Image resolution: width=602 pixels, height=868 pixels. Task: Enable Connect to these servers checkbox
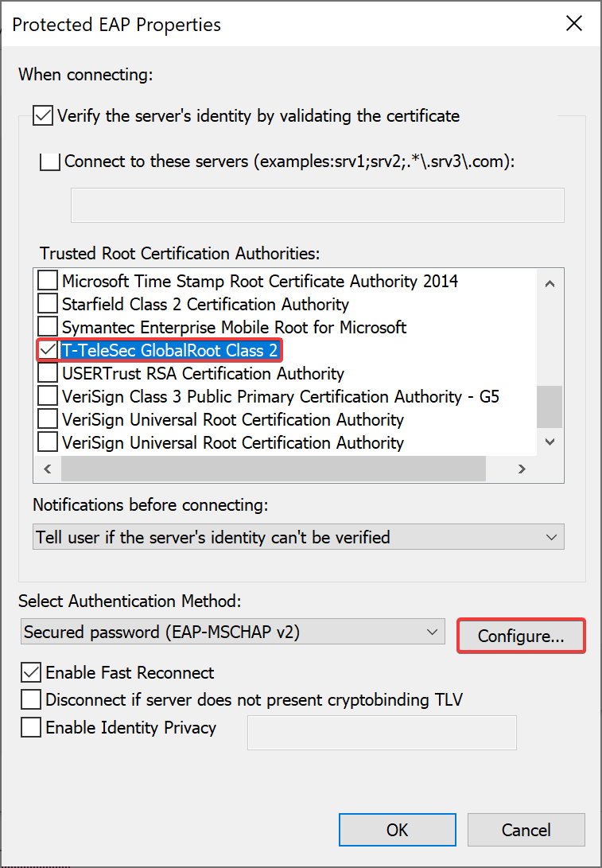point(50,162)
